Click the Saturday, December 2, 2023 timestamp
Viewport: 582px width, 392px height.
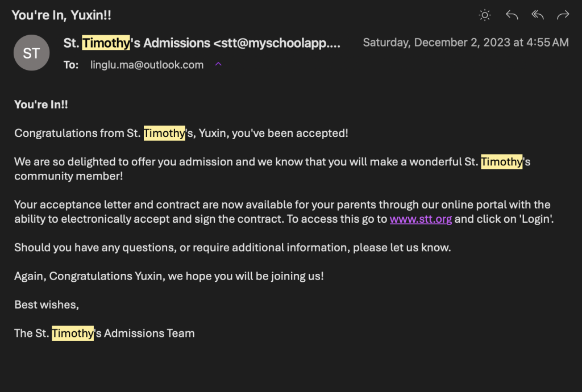tap(466, 42)
